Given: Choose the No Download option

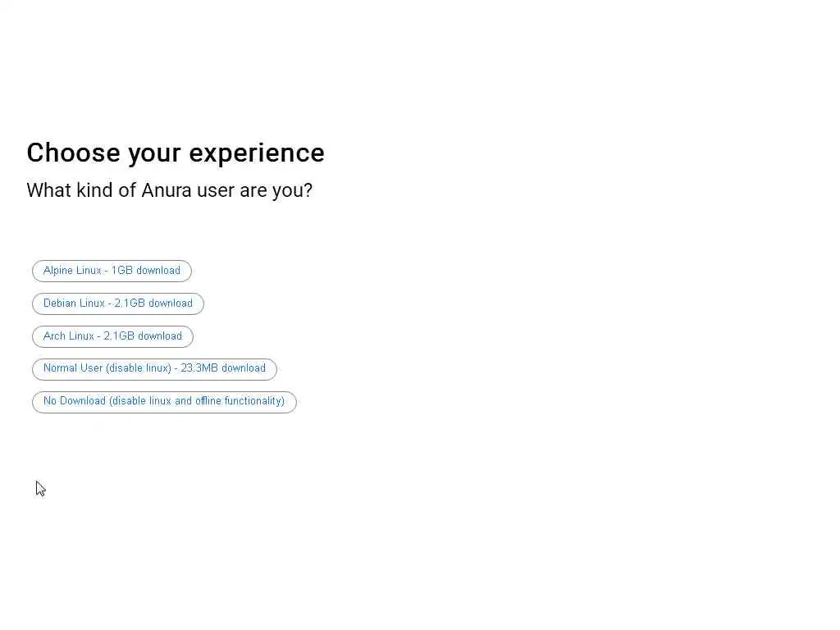Looking at the screenshot, I should [x=164, y=401].
